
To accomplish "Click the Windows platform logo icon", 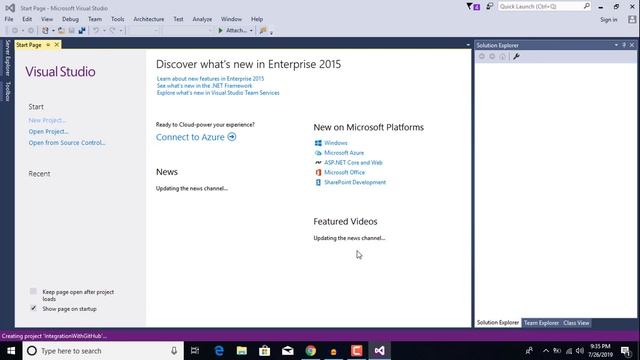I will [318, 143].
